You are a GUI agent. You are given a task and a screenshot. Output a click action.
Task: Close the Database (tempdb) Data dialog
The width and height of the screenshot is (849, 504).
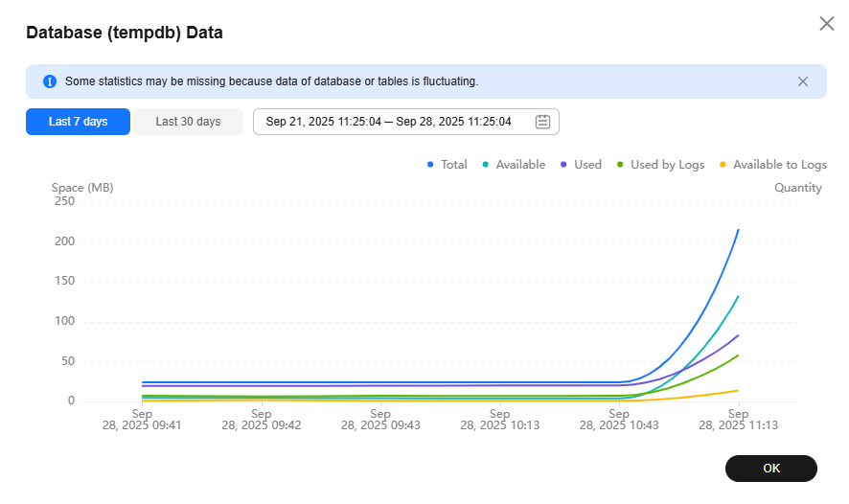pyautogui.click(x=826, y=24)
